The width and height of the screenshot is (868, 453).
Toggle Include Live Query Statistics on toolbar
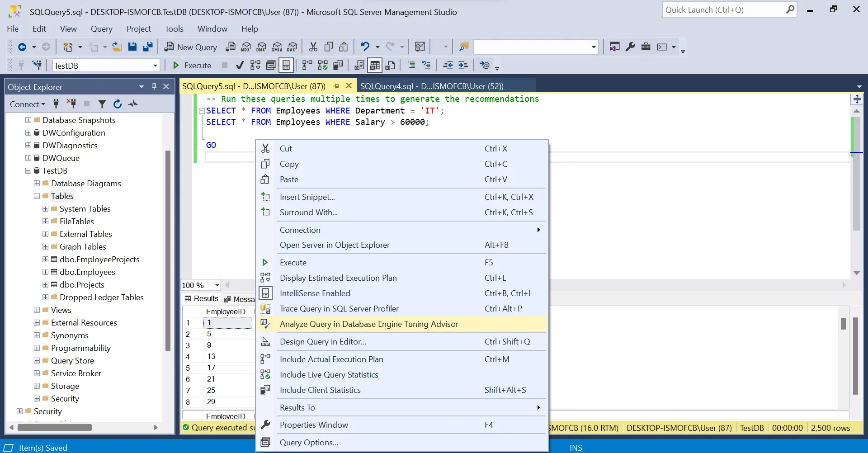[x=322, y=66]
